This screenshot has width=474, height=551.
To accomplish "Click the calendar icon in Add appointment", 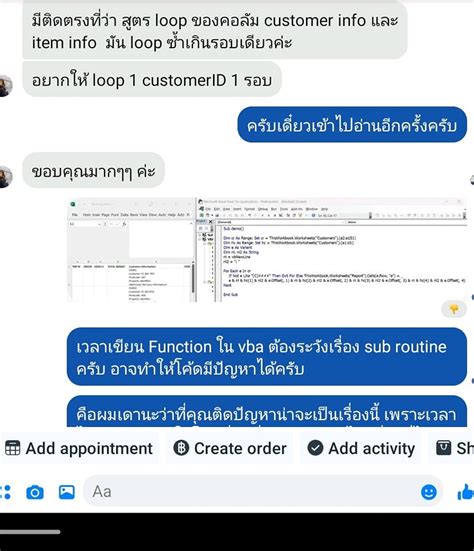I will (x=12, y=448).
